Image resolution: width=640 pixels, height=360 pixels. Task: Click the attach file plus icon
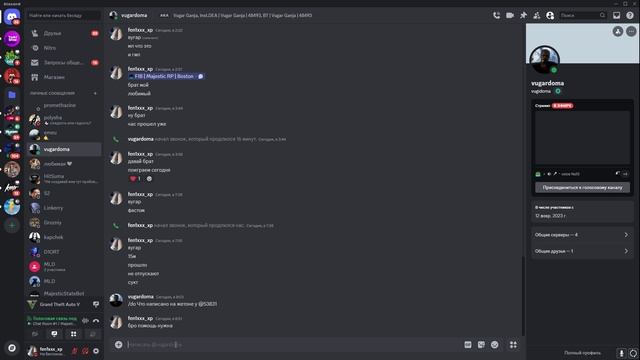(x=118, y=345)
